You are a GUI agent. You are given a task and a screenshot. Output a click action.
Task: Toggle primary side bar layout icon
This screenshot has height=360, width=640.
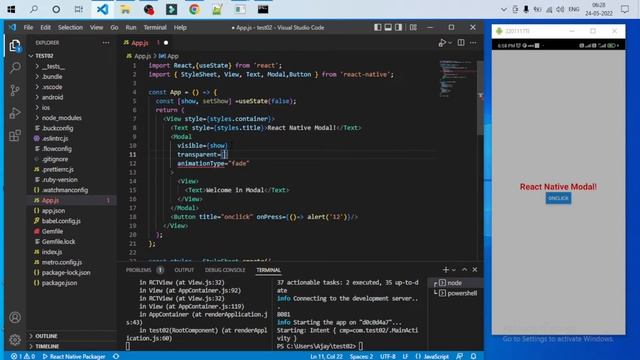point(378,27)
